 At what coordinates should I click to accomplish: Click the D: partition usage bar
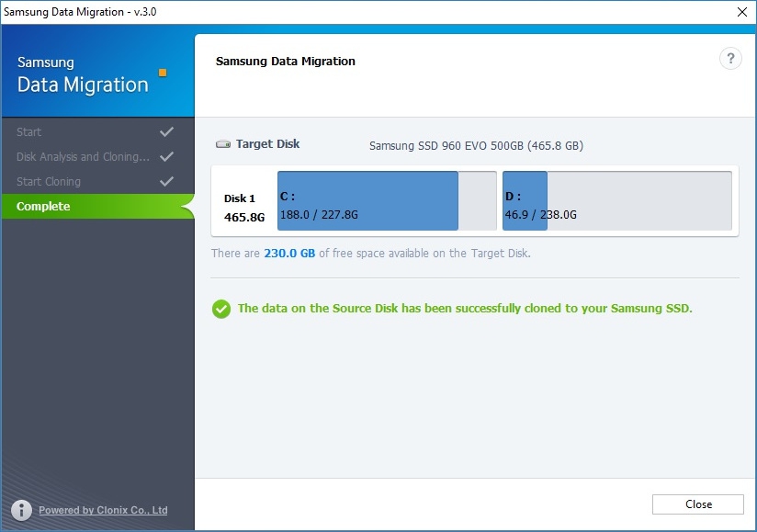[617, 200]
